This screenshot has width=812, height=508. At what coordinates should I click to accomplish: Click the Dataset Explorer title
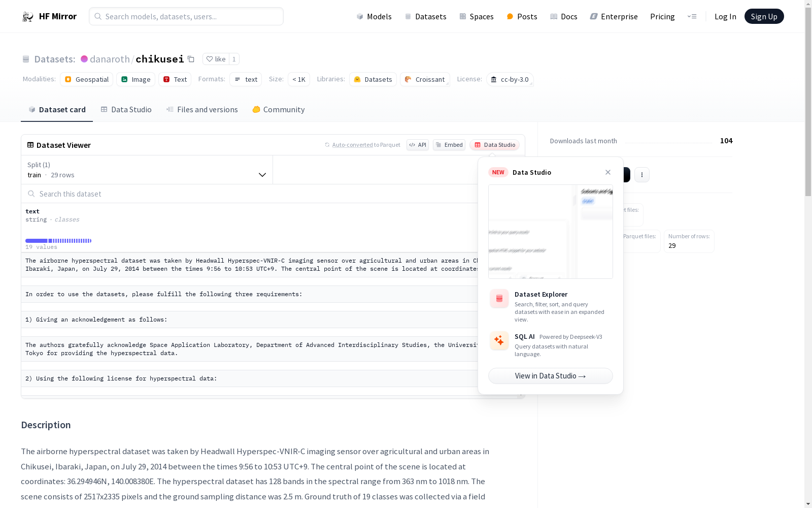541,294
